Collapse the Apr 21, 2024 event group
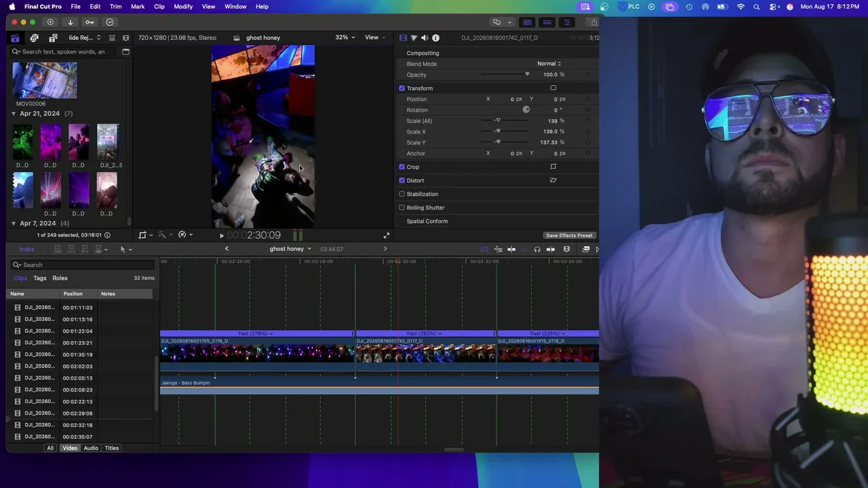 14,114
